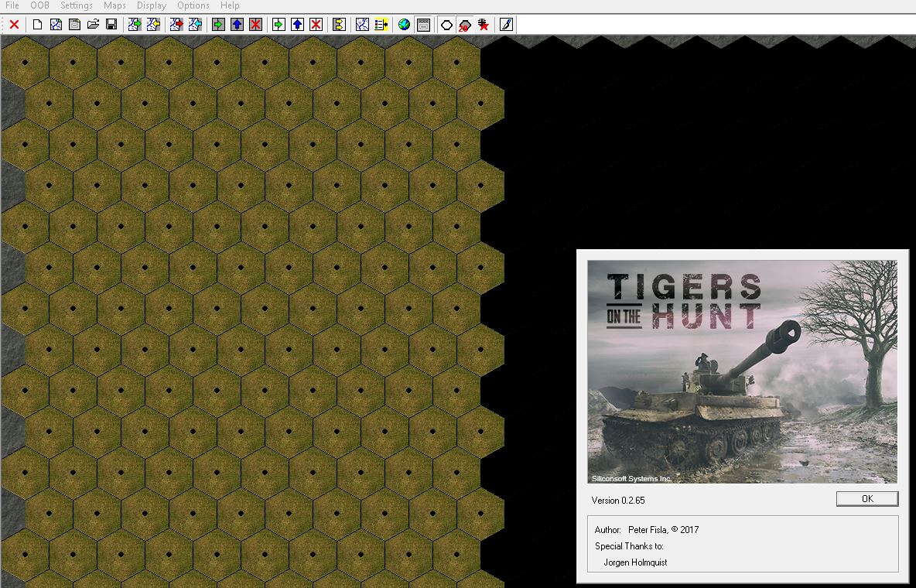Viewport: 916px width, 588px height.
Task: Click the 'Version 0.2.65' text
Action: pos(618,501)
